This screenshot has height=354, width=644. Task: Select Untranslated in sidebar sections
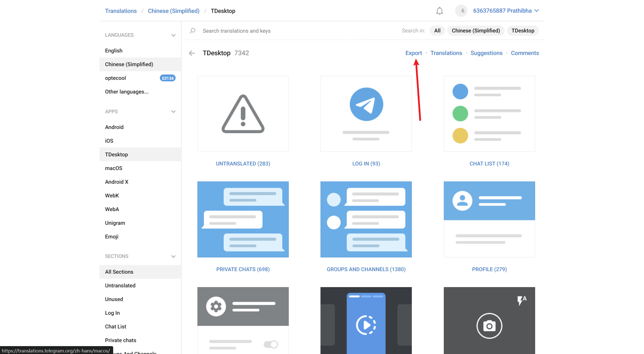point(120,286)
